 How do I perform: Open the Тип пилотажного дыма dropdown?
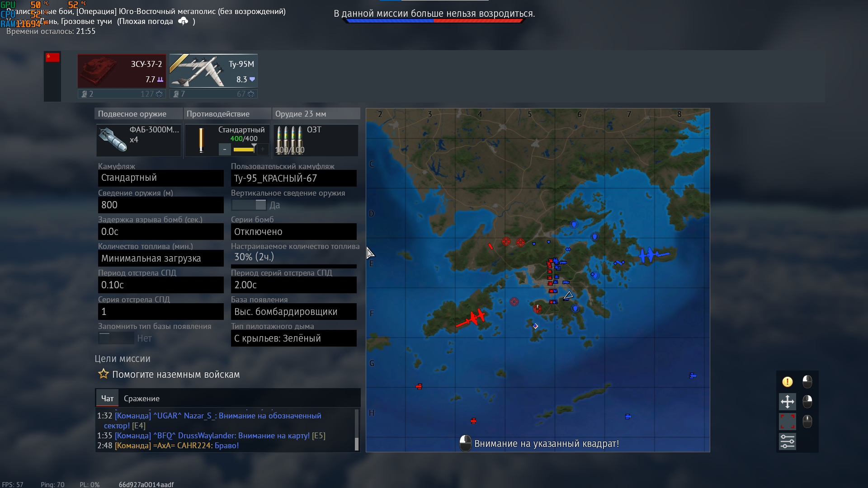click(293, 338)
